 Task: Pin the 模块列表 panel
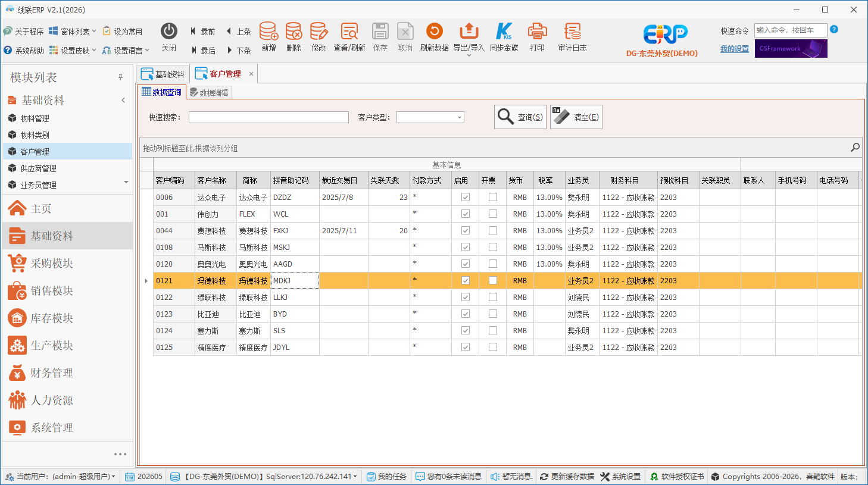[x=120, y=77]
